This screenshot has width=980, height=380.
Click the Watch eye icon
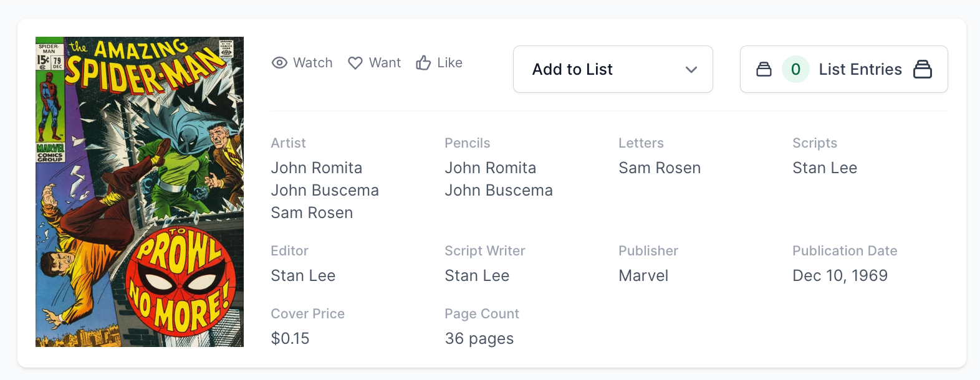[x=279, y=63]
